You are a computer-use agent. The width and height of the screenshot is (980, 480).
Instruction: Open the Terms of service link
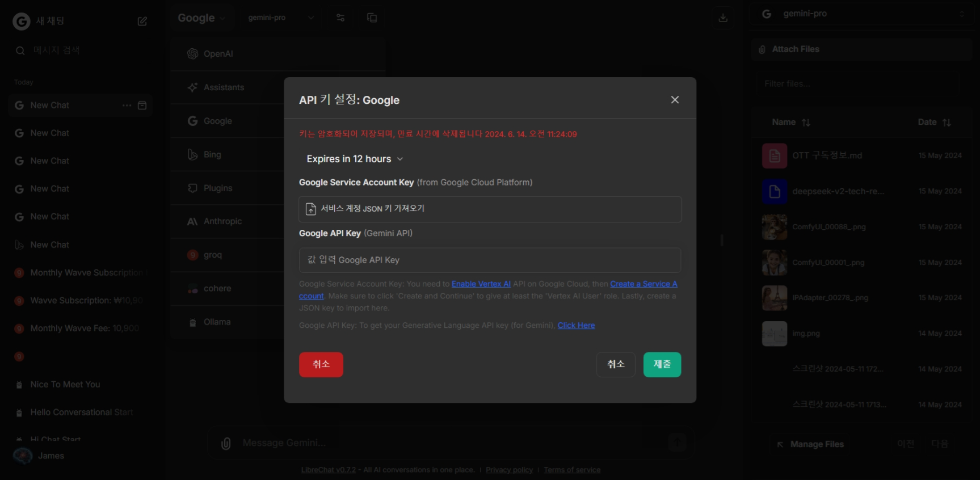pos(572,470)
